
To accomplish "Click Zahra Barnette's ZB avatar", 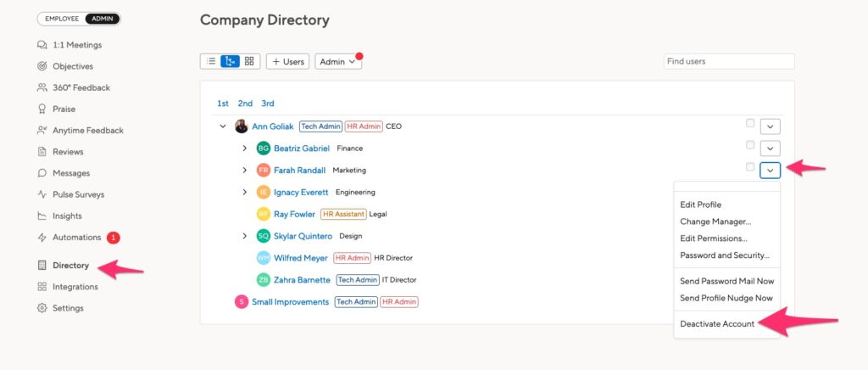I will 264,280.
